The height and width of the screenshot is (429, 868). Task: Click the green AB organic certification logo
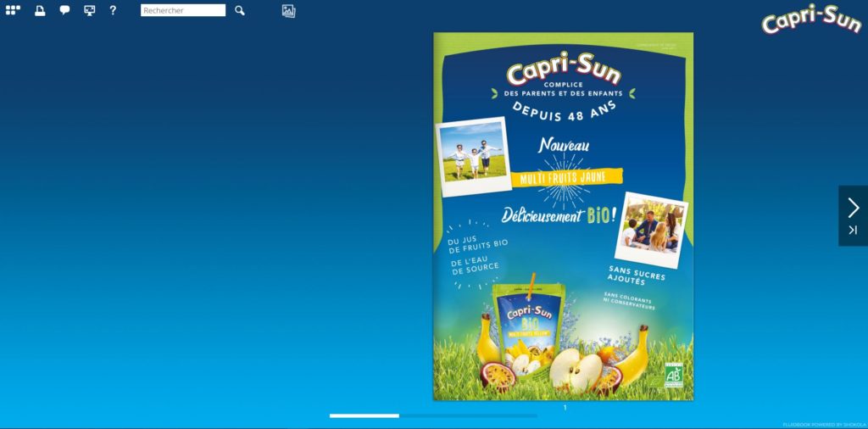[x=673, y=374]
